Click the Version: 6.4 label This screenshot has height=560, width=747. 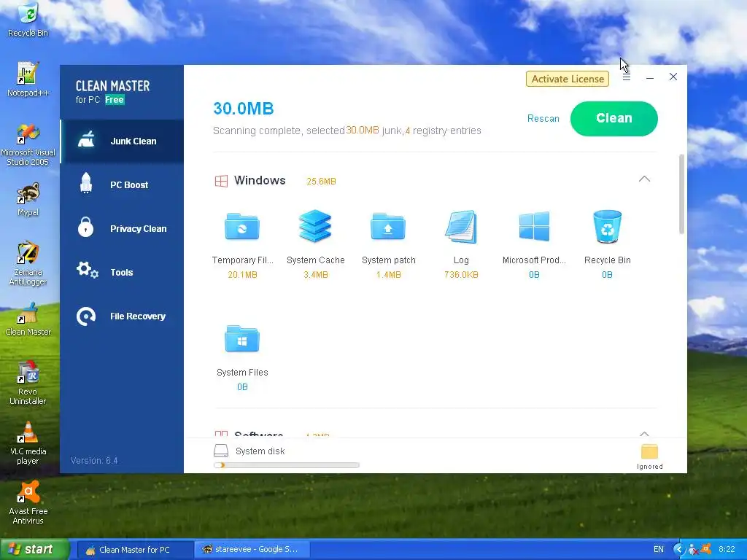point(94,461)
